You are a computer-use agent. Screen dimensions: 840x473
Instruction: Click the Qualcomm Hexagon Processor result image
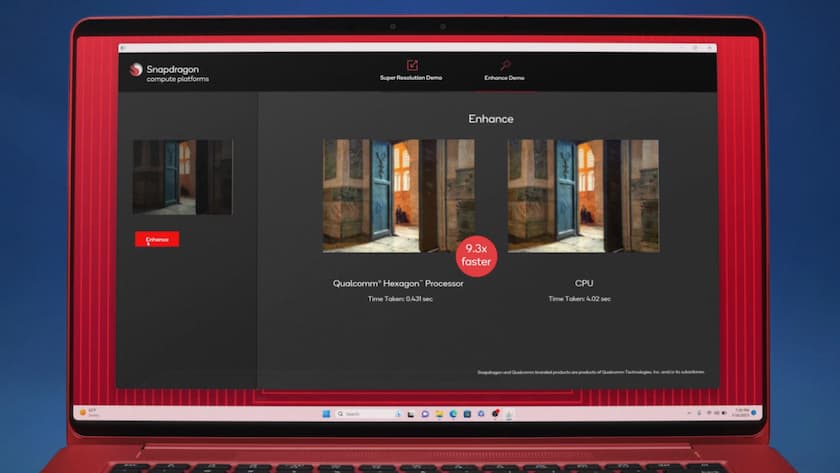[398, 195]
